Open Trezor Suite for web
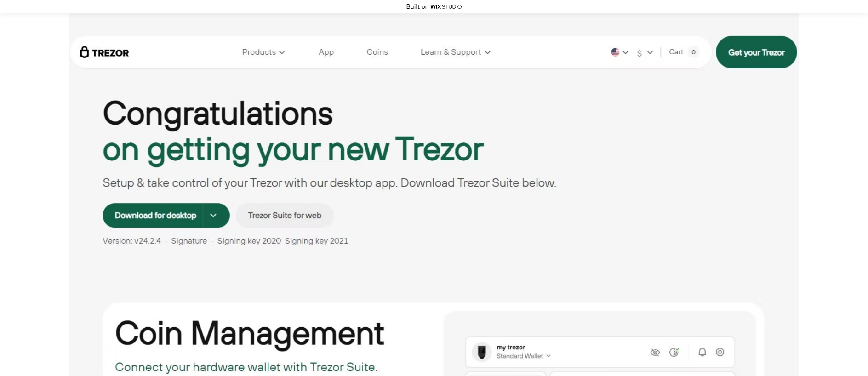868x376 pixels. tap(285, 216)
